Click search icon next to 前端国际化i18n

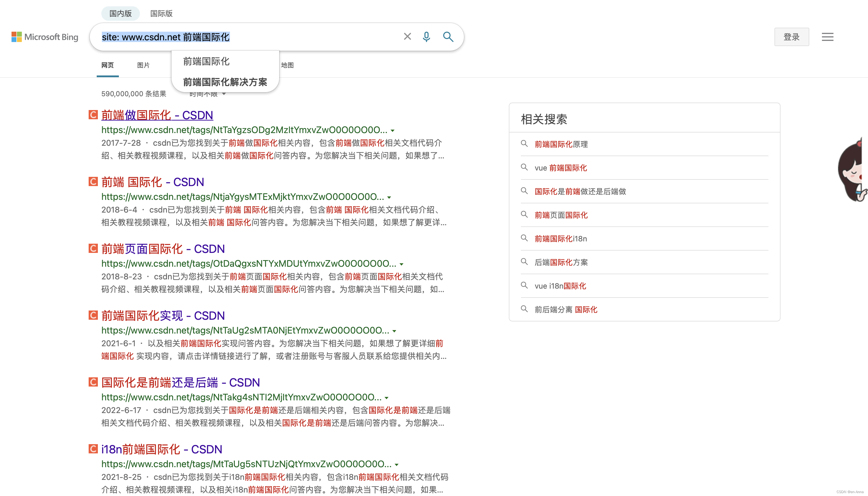point(524,238)
